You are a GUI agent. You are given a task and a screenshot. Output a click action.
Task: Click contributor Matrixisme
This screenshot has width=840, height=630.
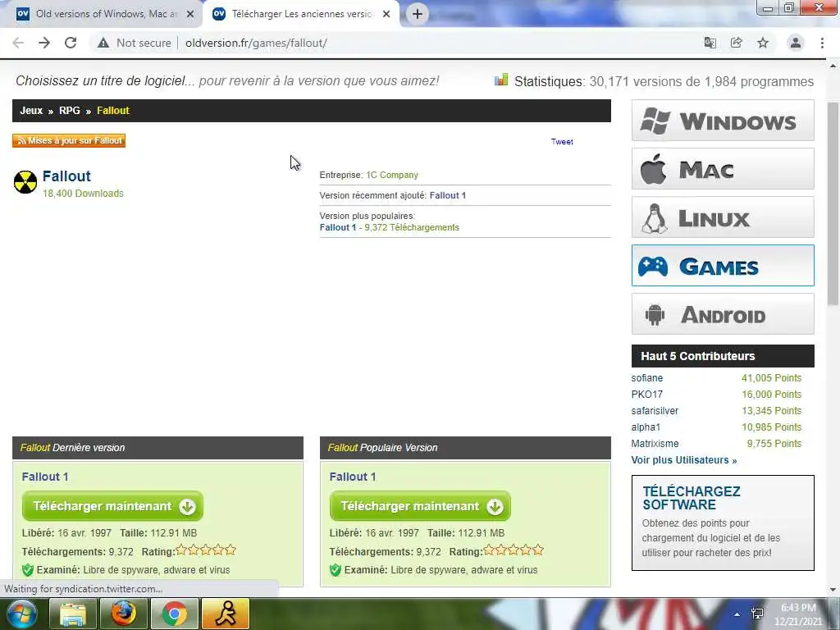pyautogui.click(x=655, y=444)
